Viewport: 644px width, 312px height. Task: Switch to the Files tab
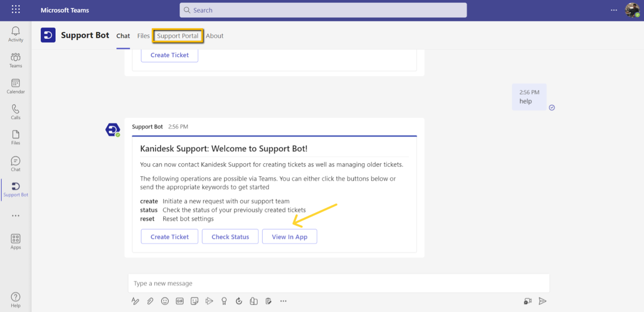point(143,36)
